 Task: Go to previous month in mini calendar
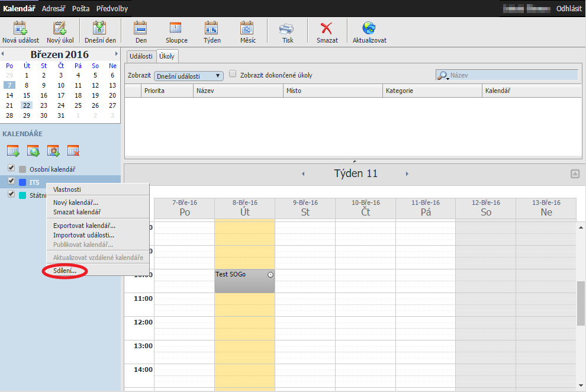(2, 54)
